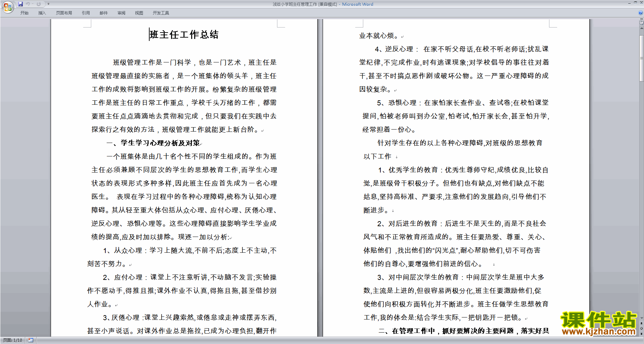Click the text 1、从众心理
Screen dimensions: 644x344
click(x=122, y=250)
